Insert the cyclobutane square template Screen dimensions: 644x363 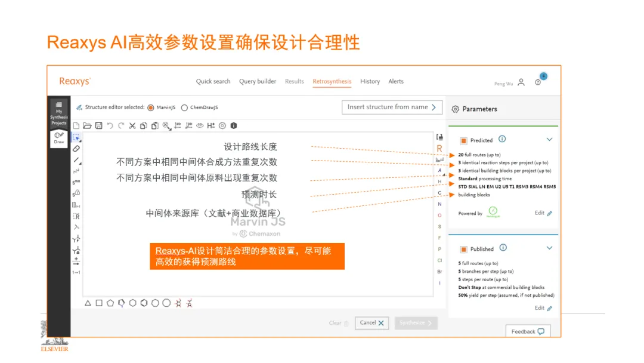[x=99, y=303]
